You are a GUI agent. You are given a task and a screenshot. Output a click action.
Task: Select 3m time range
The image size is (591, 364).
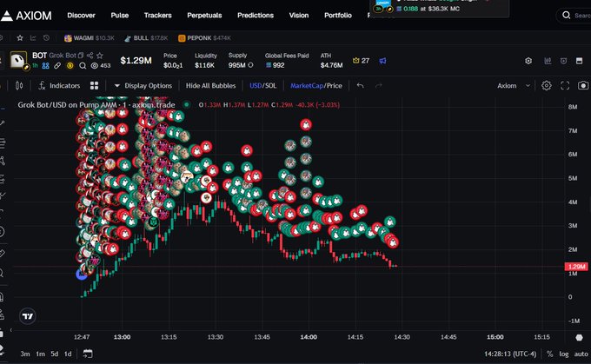[x=25, y=354]
